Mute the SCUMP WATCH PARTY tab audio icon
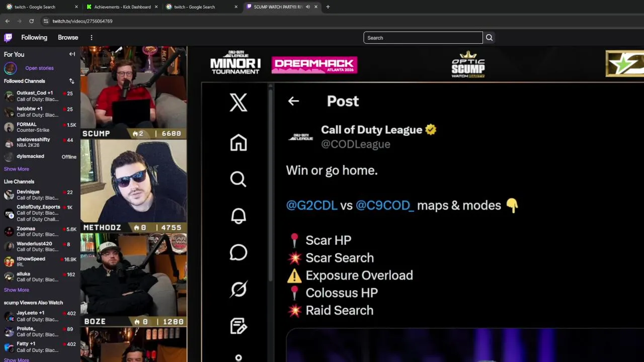 tap(307, 7)
